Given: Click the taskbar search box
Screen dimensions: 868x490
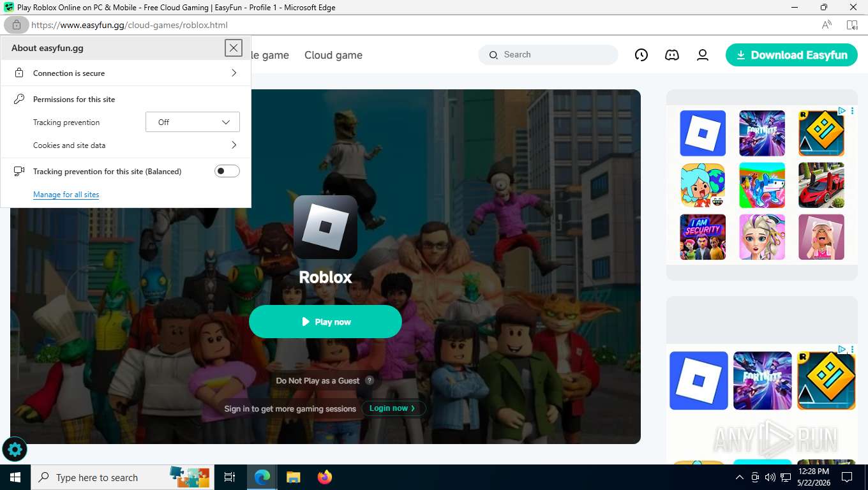Looking at the screenshot, I should tap(121, 477).
